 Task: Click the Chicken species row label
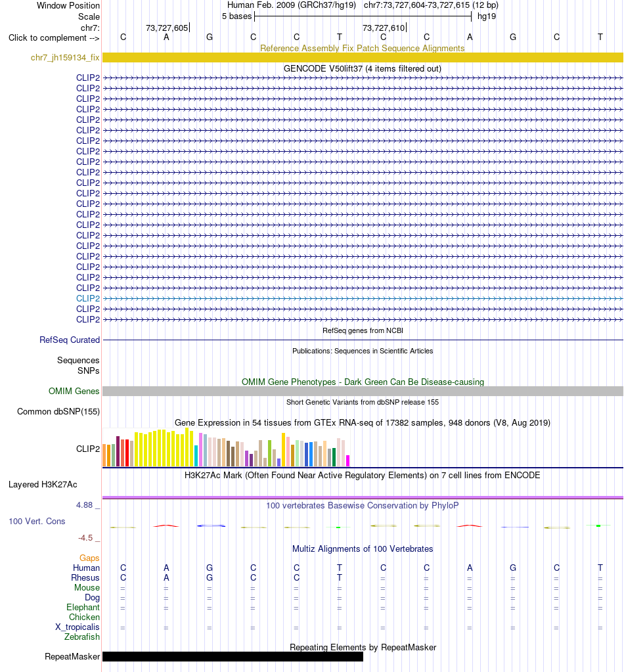pos(84,617)
